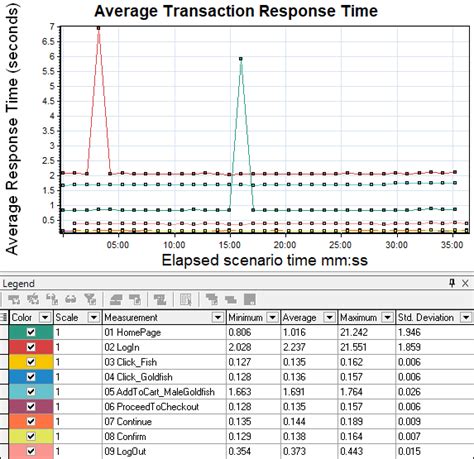Open the Average column dropdown arrow
474x459 pixels.
(x=329, y=317)
